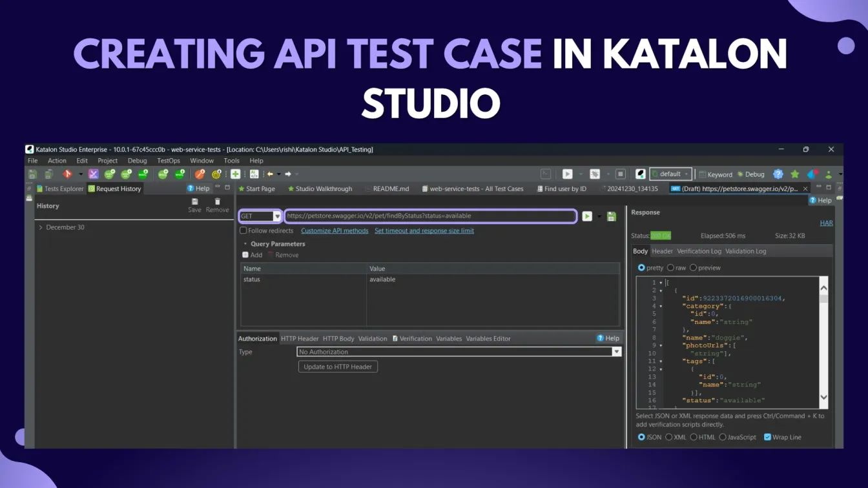Open the user account icon
This screenshot has height=488, width=868.
[x=829, y=174]
